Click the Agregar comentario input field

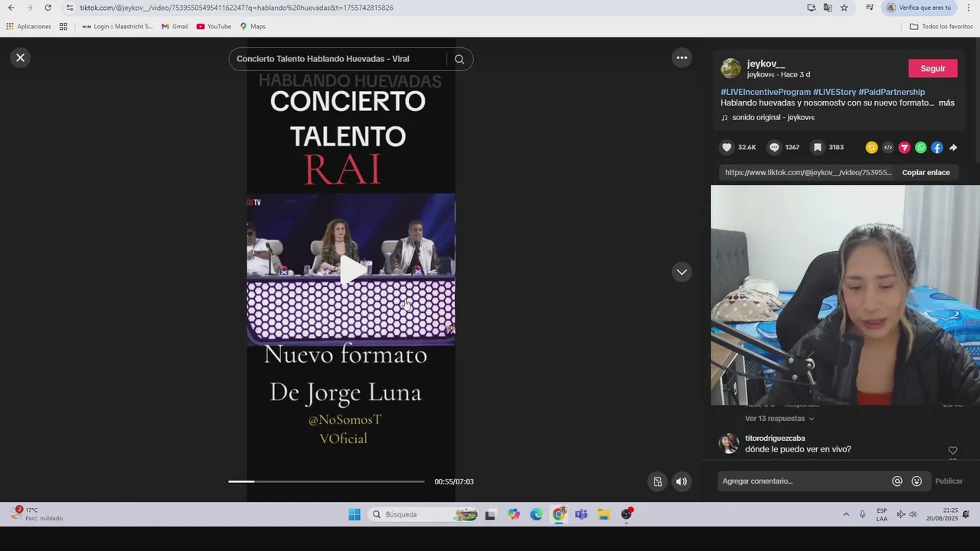[804, 481]
